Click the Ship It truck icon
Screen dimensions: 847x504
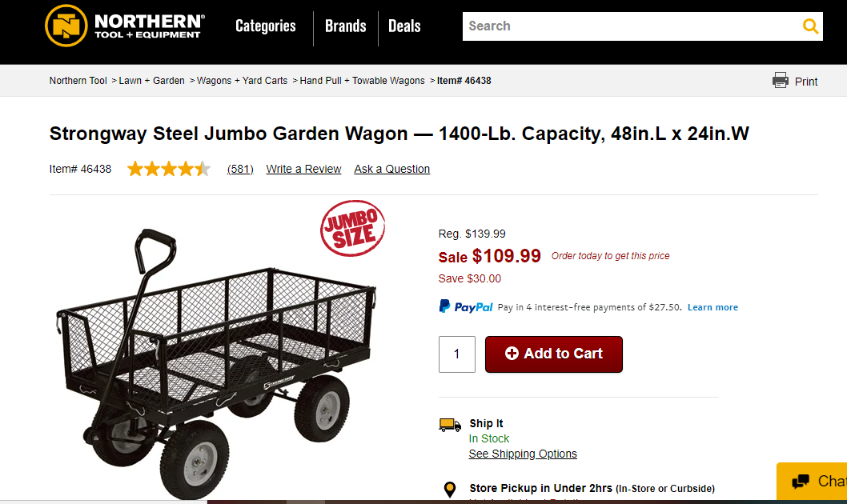tap(450, 425)
